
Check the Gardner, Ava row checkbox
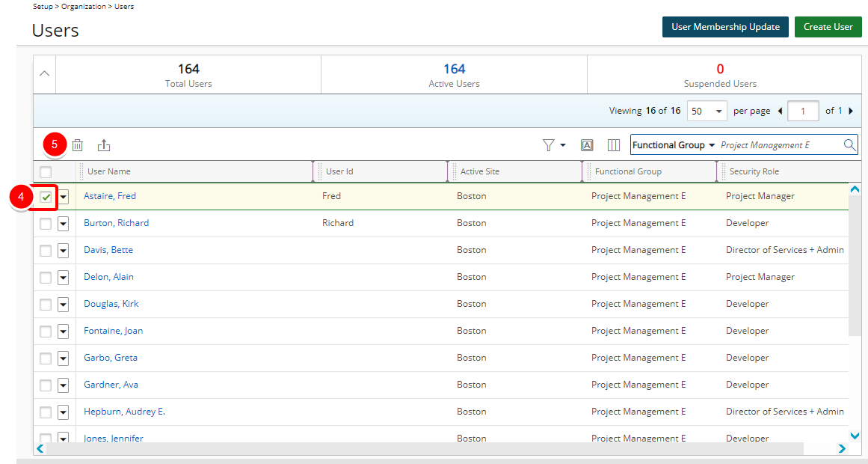pos(46,385)
